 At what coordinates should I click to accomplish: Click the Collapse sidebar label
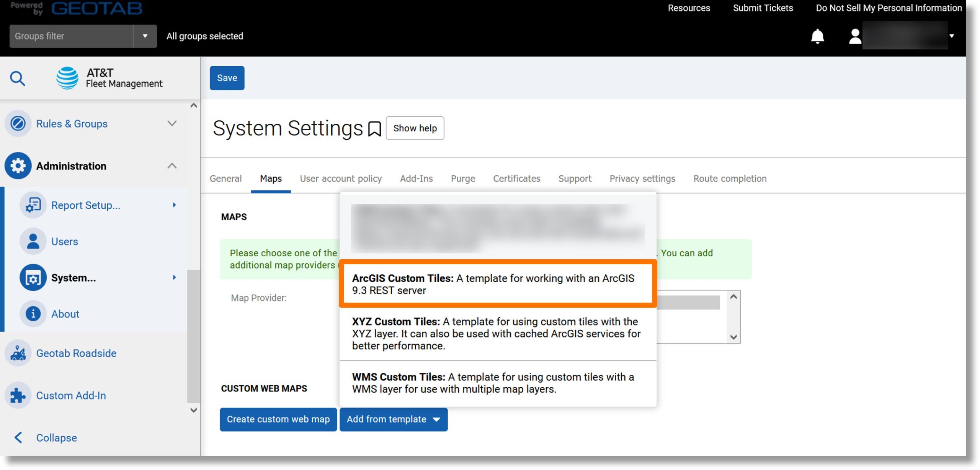click(x=56, y=438)
